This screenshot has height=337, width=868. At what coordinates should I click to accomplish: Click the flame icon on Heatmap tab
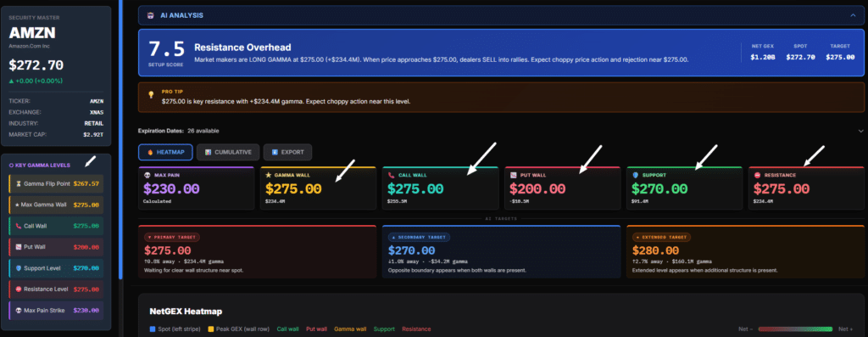click(x=149, y=152)
